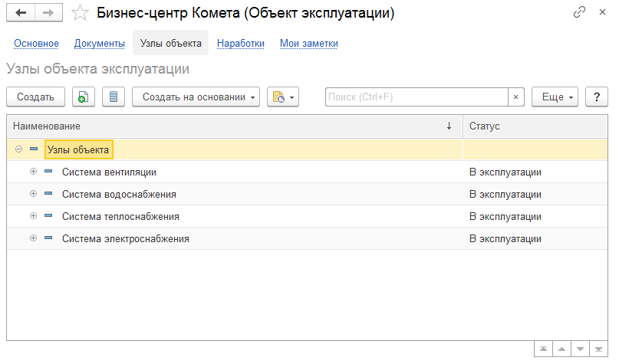Select the Узлы объекта row
This screenshot has height=364, width=619.
point(307,149)
